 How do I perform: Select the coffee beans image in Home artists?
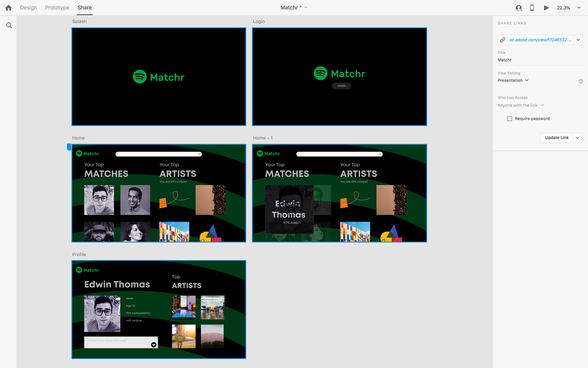click(210, 200)
